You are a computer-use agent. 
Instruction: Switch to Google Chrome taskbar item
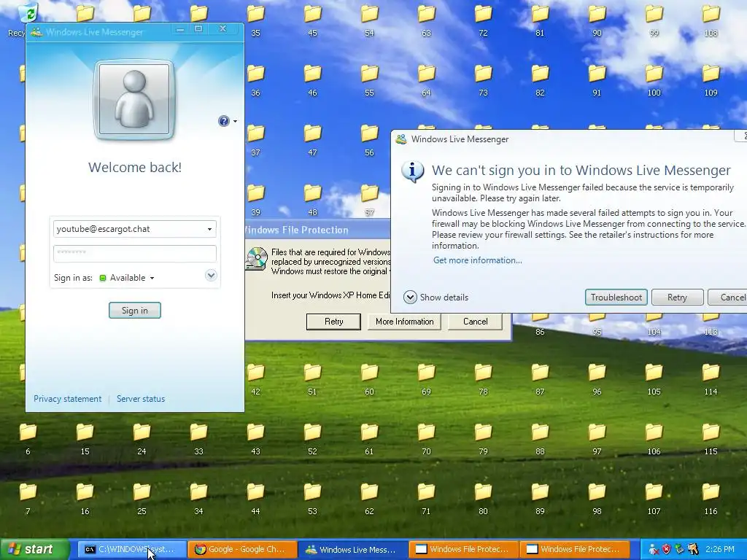(x=242, y=550)
